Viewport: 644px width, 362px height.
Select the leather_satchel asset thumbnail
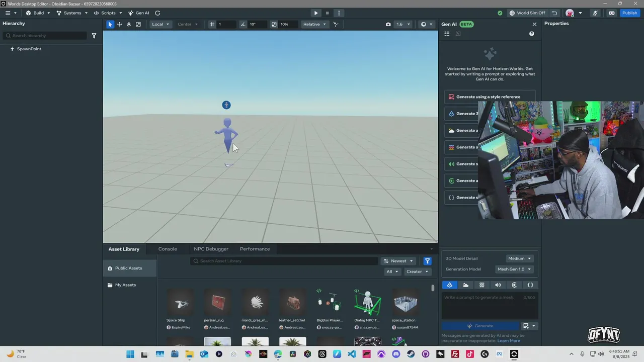point(292,302)
